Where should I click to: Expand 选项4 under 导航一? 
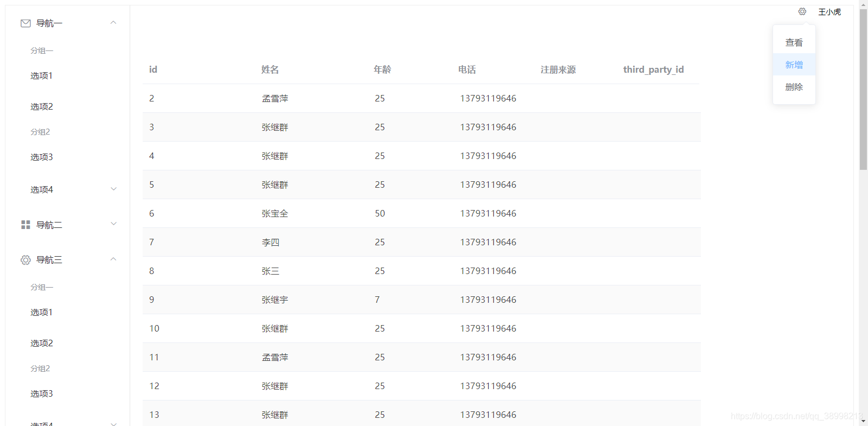tap(113, 189)
